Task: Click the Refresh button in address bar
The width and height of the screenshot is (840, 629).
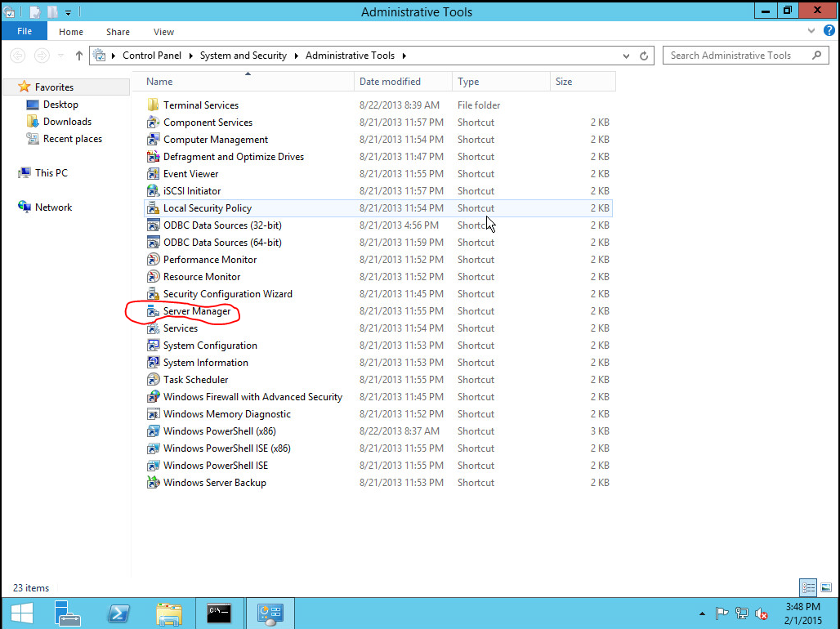Action: point(644,56)
